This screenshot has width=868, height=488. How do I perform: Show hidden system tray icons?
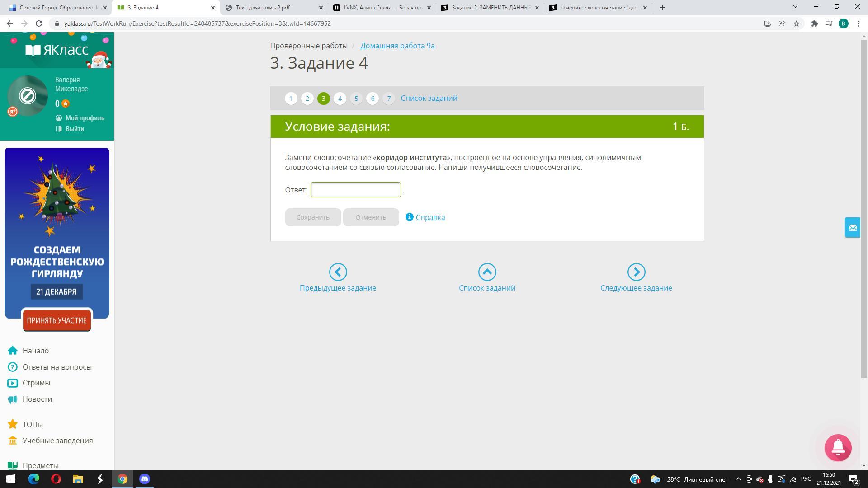[738, 479]
